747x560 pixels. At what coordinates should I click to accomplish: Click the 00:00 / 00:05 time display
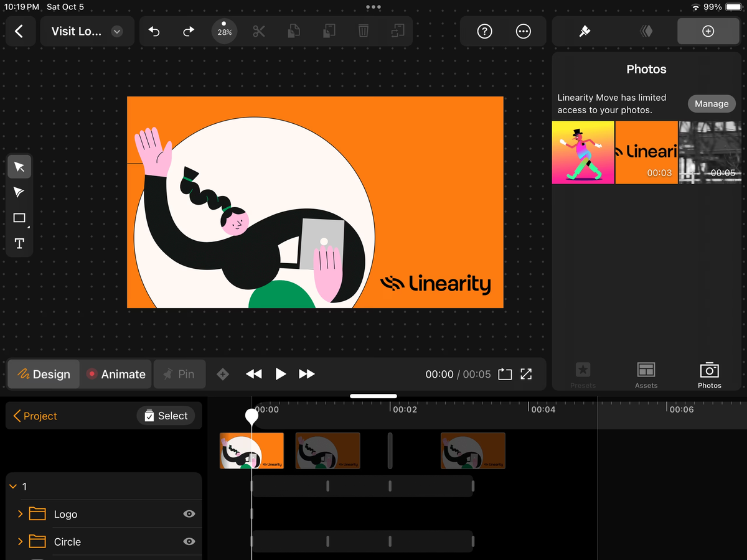[458, 374]
